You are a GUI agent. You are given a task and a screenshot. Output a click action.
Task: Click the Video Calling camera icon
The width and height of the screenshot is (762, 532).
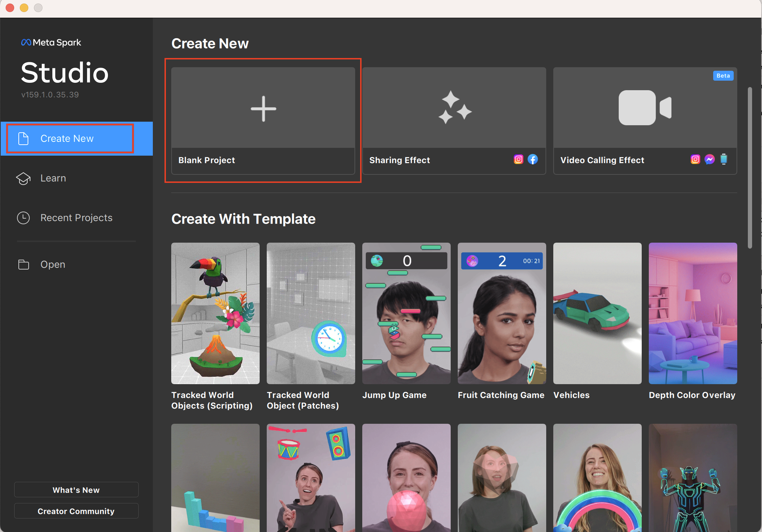click(645, 108)
